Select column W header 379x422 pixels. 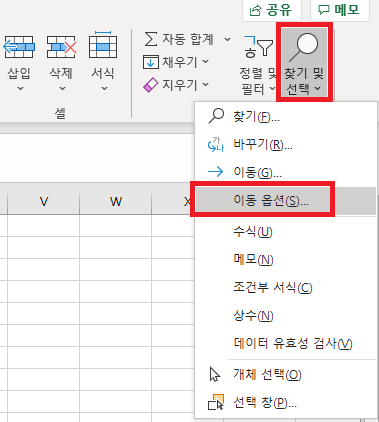tap(116, 201)
